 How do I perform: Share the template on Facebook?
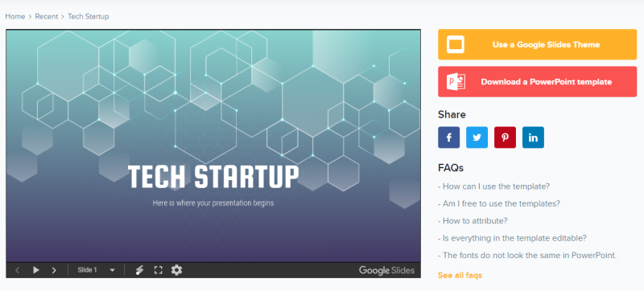pos(448,137)
